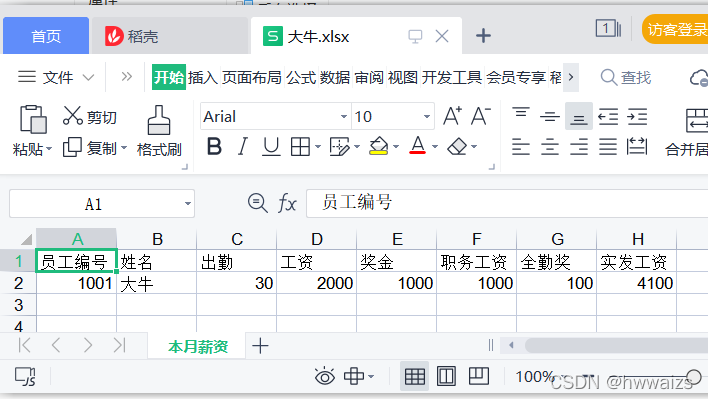Increase font size with A+ icon

[x=452, y=116]
